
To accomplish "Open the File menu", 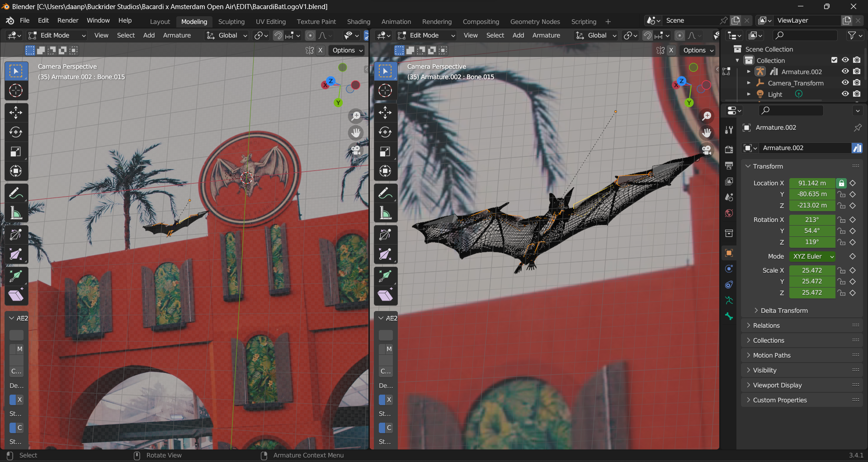I will (24, 20).
